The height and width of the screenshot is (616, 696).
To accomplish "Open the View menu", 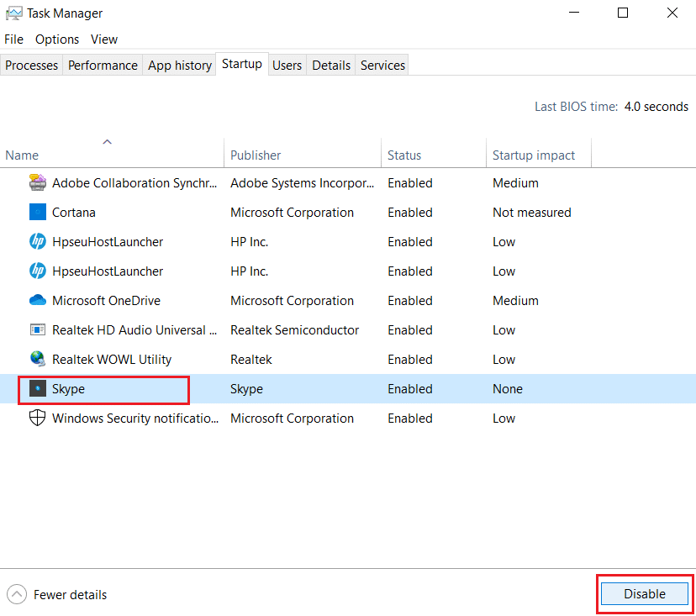I will [x=103, y=39].
